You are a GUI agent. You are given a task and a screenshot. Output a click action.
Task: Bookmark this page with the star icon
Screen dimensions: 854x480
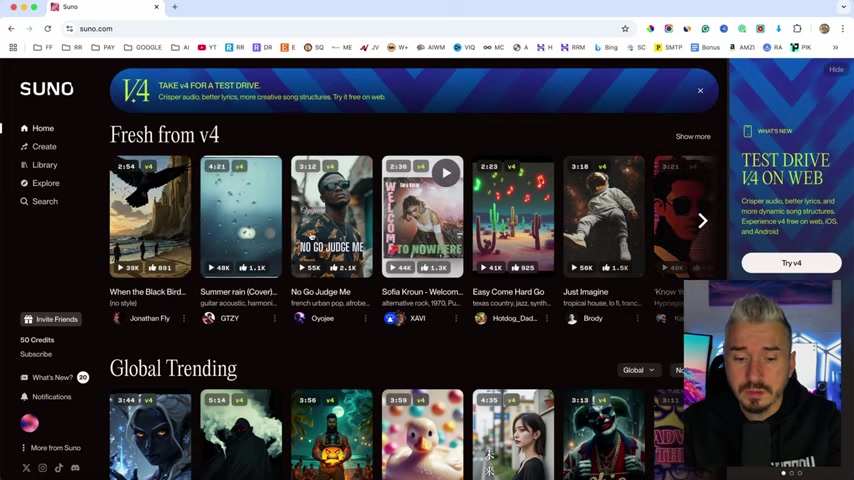pyautogui.click(x=625, y=29)
